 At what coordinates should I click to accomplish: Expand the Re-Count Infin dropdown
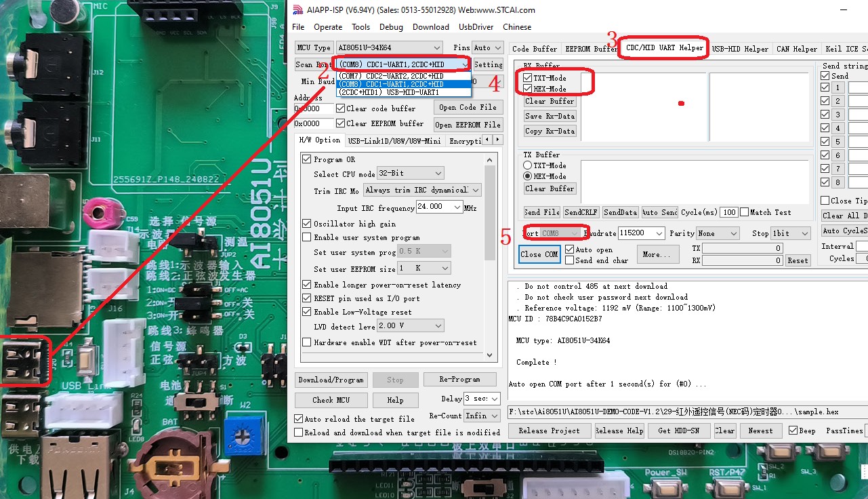pos(495,416)
